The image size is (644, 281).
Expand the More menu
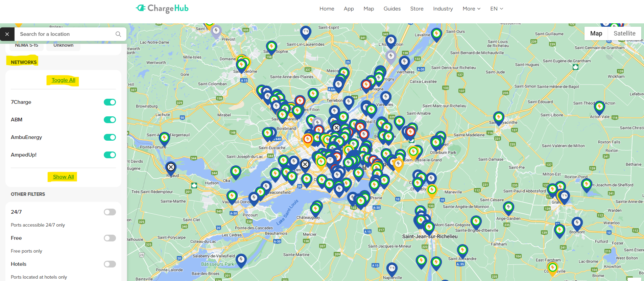click(472, 9)
